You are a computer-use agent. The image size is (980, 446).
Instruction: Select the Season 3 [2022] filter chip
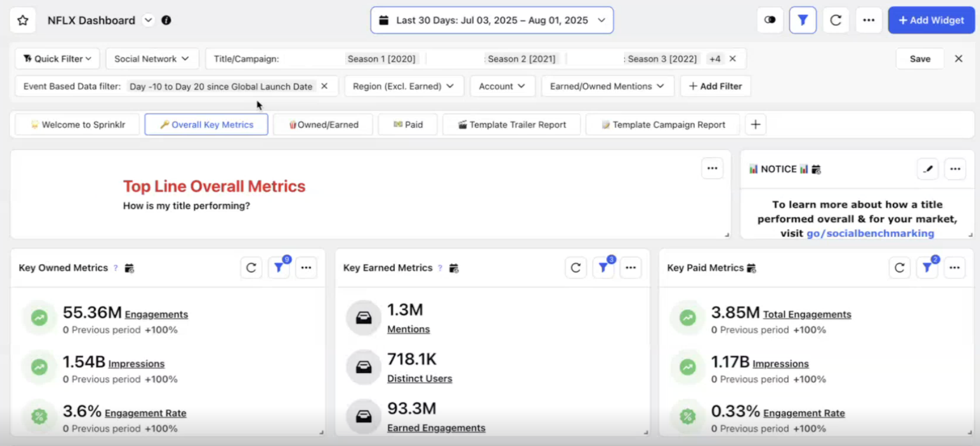662,59
